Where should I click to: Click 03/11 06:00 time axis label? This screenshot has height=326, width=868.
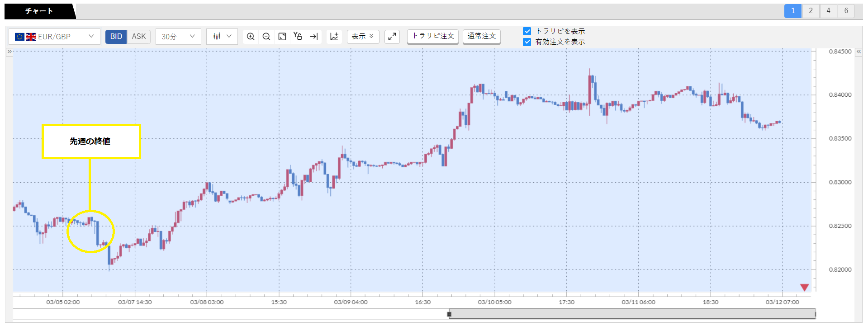point(638,302)
